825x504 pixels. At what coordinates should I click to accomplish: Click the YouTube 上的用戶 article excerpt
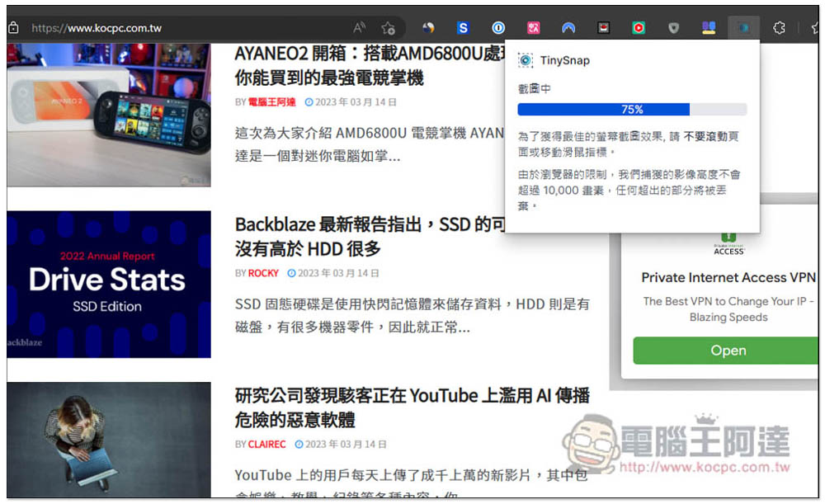(x=411, y=483)
